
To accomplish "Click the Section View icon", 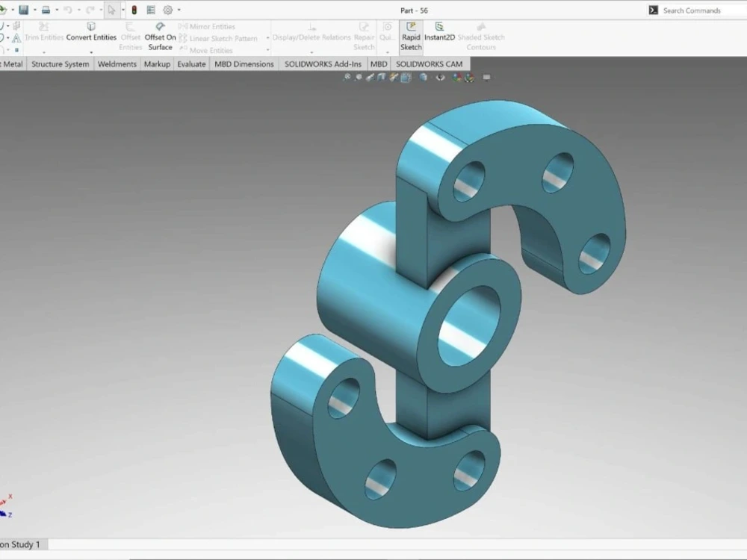I will (382, 77).
